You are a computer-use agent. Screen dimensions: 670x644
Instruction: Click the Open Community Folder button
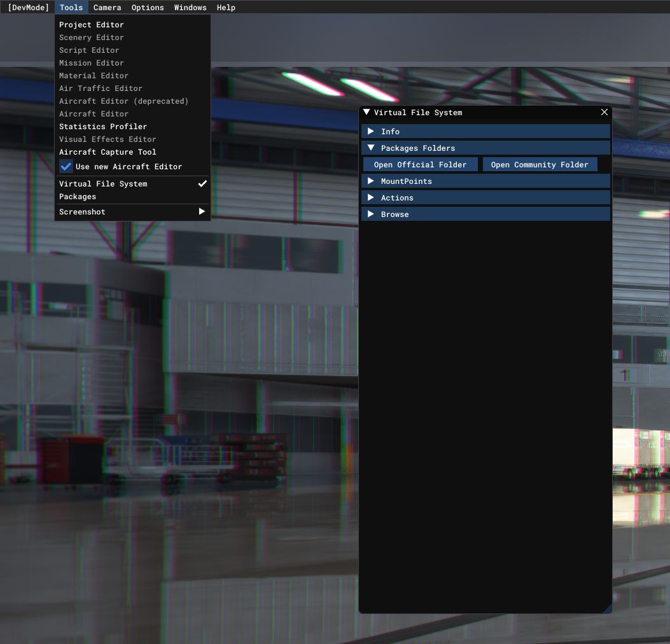point(540,165)
